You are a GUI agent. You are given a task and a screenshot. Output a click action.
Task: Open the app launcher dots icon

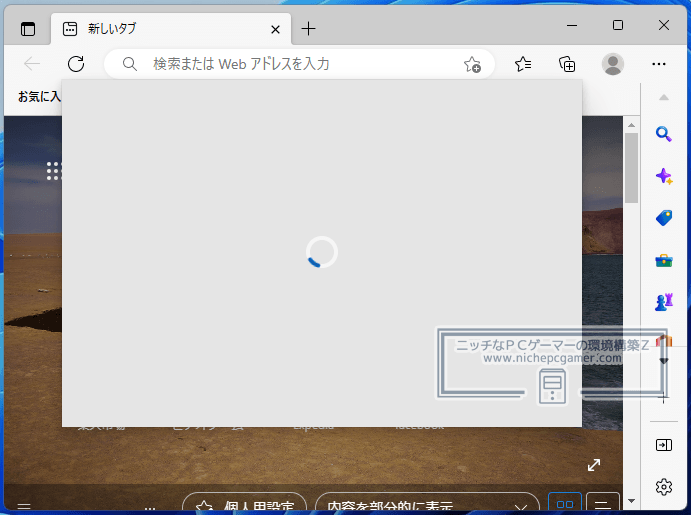[53, 171]
